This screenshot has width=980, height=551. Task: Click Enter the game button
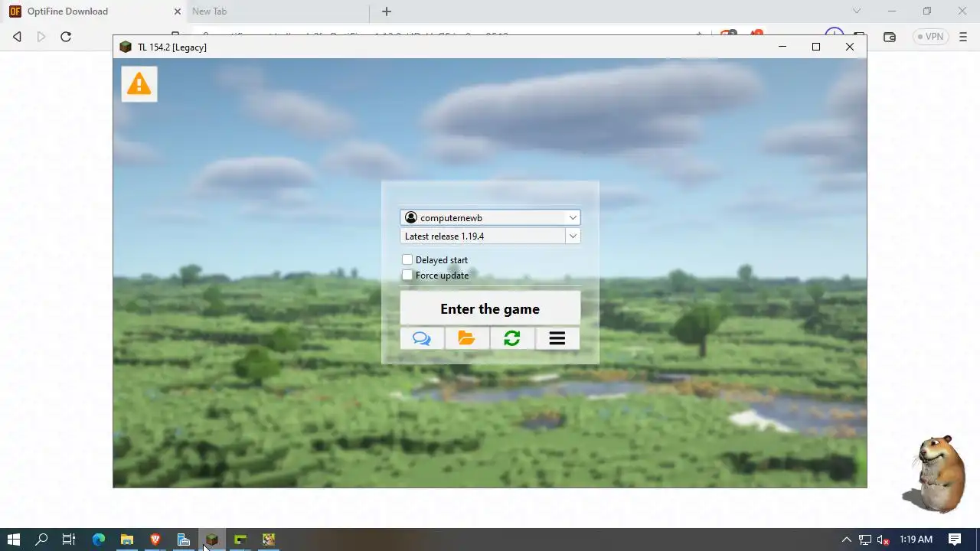point(490,308)
